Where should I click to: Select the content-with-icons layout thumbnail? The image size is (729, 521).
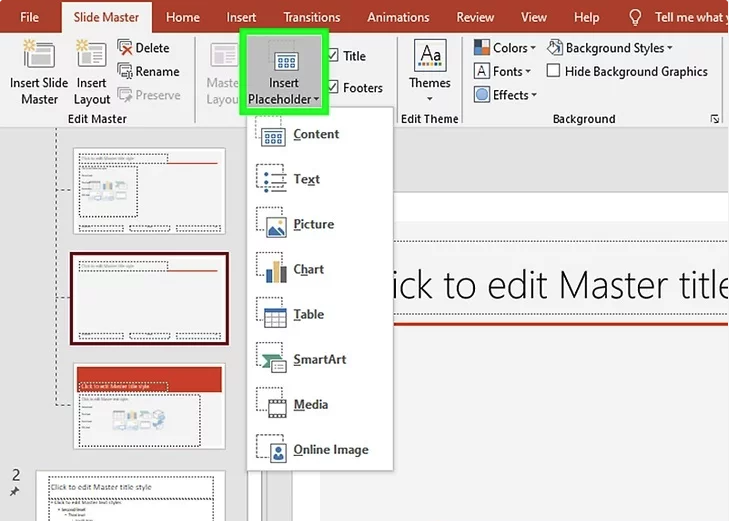tap(149, 191)
